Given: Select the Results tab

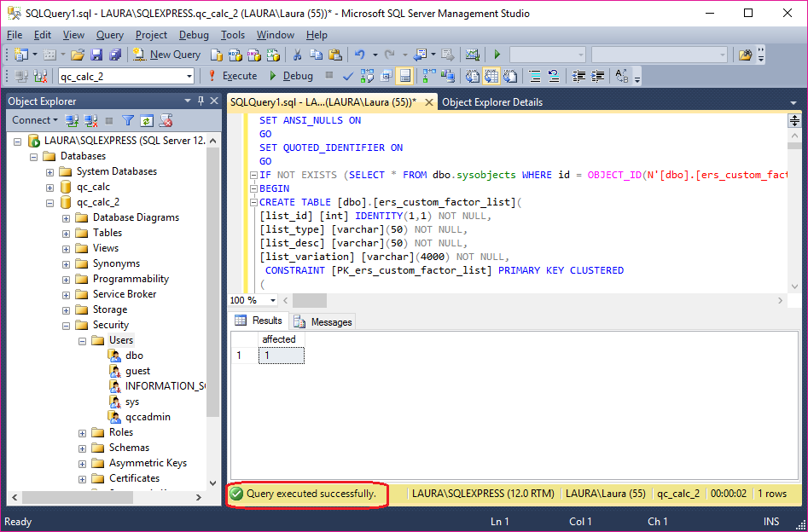Looking at the screenshot, I should (259, 321).
